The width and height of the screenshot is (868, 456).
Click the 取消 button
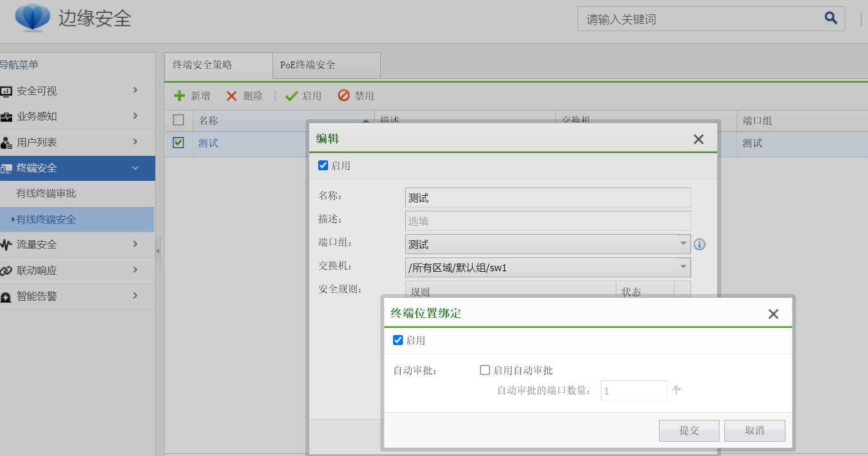[754, 430]
